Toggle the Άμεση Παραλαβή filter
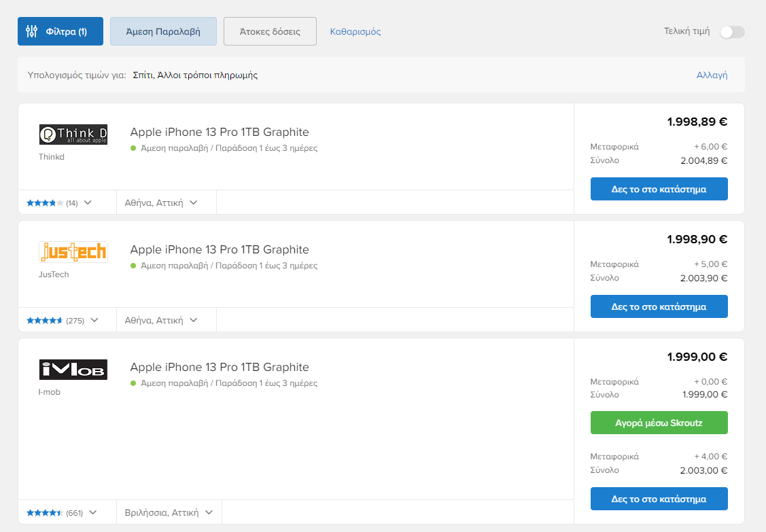Screen dimensions: 766x532 tap(163, 31)
